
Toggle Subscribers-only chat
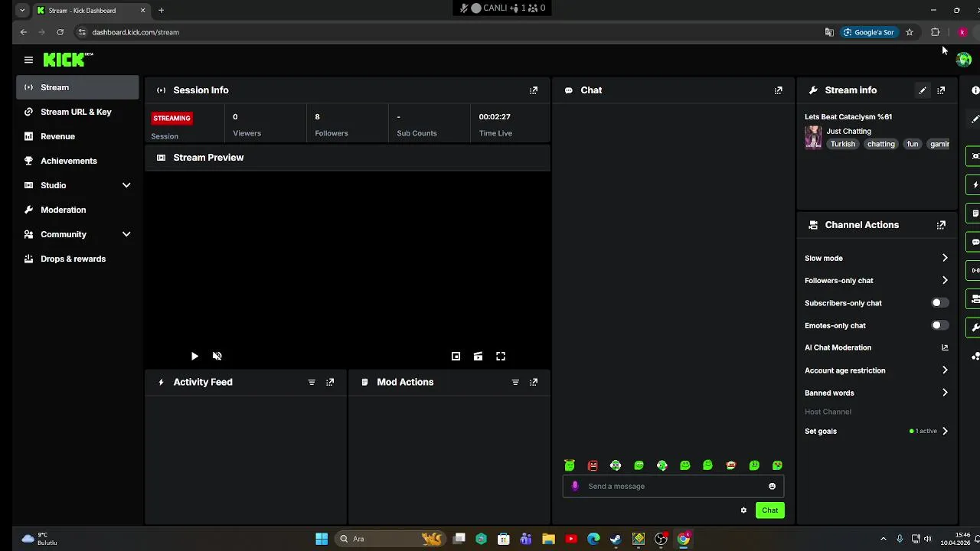coord(939,303)
